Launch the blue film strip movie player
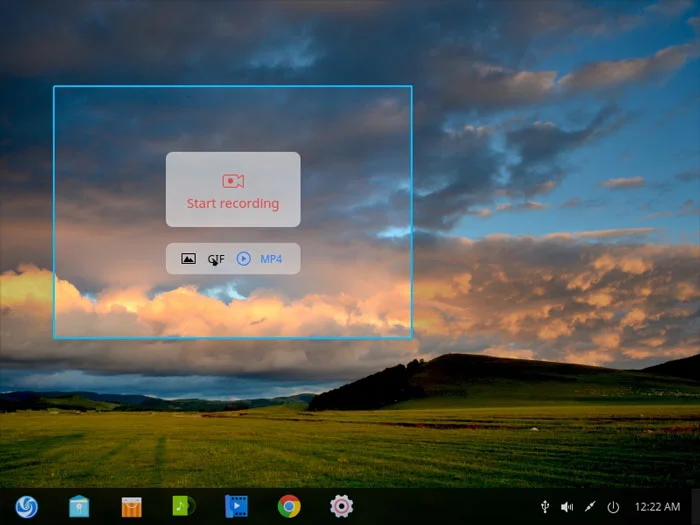 coord(236,506)
